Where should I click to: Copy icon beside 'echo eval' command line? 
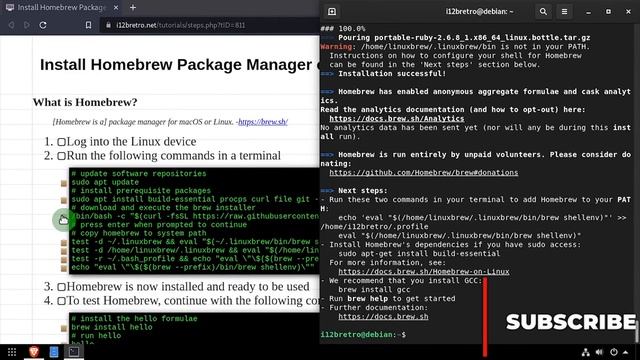pos(64,268)
